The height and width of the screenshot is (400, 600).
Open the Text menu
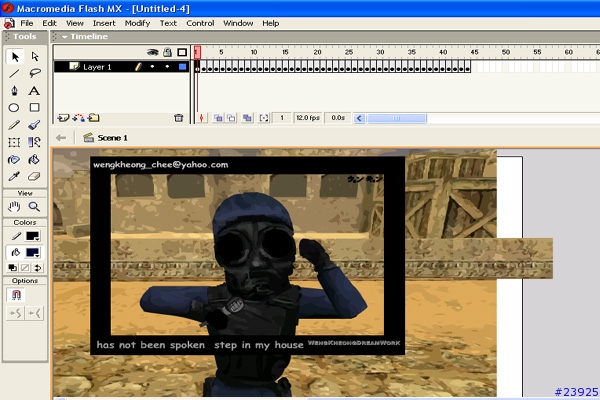click(168, 23)
